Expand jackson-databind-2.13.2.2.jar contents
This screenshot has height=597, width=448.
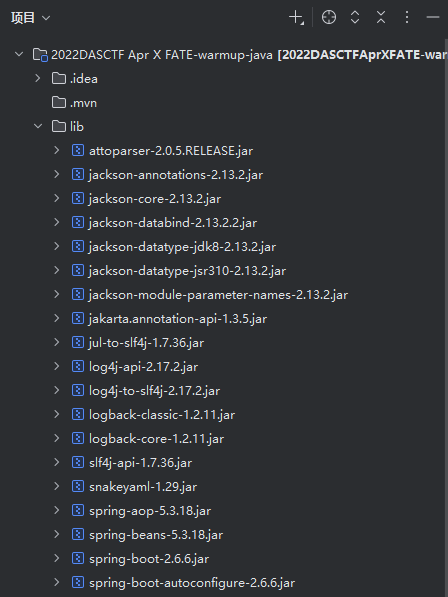pyautogui.click(x=57, y=222)
